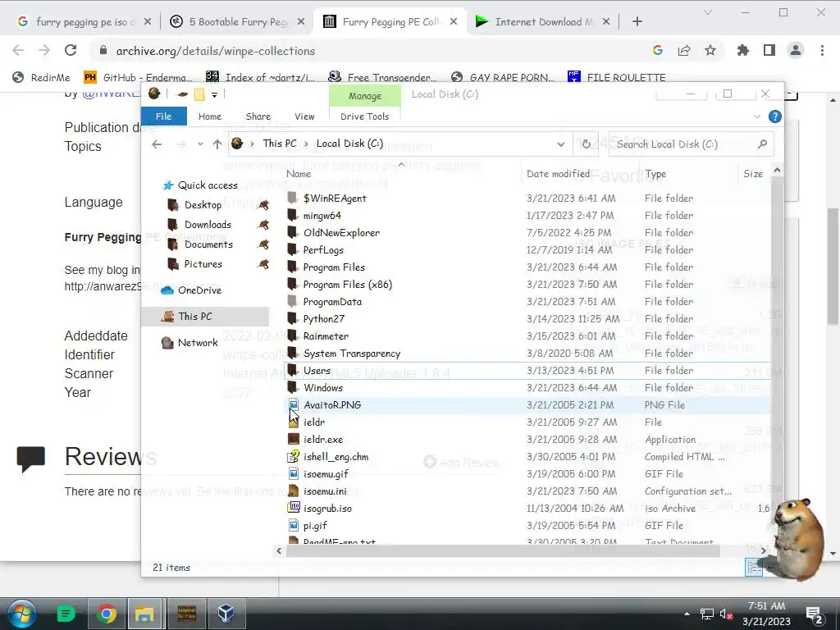Open recent locations dropdown in Explorer
This screenshot has width=840, height=630.
pos(200,144)
